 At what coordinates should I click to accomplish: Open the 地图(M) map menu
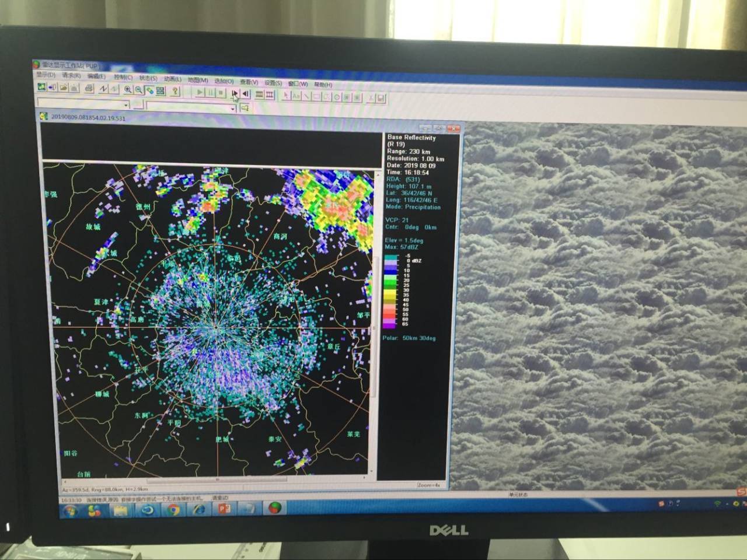coord(198,80)
